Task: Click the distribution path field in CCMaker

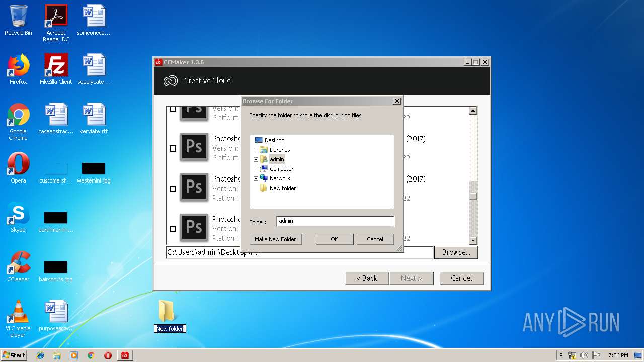Action: point(299,252)
